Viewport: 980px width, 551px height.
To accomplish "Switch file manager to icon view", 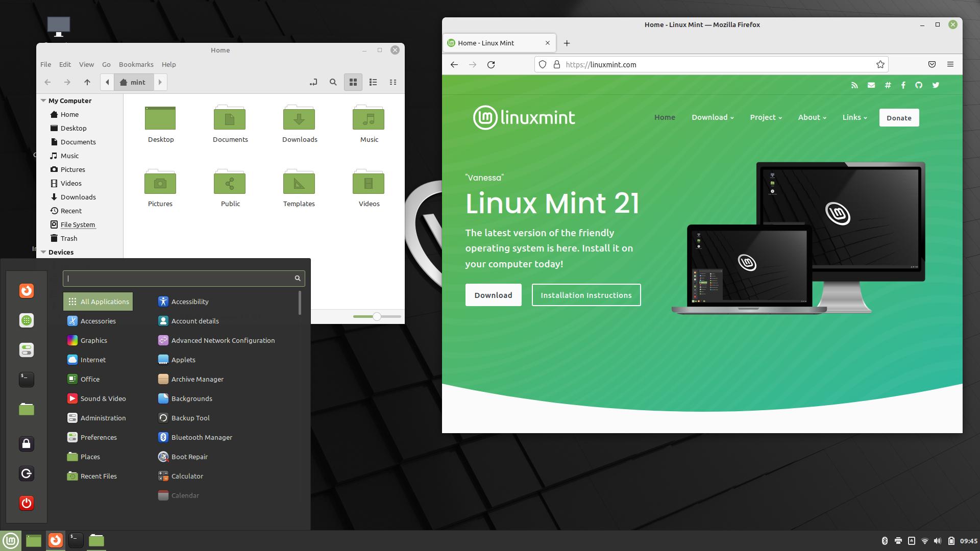I will point(353,82).
